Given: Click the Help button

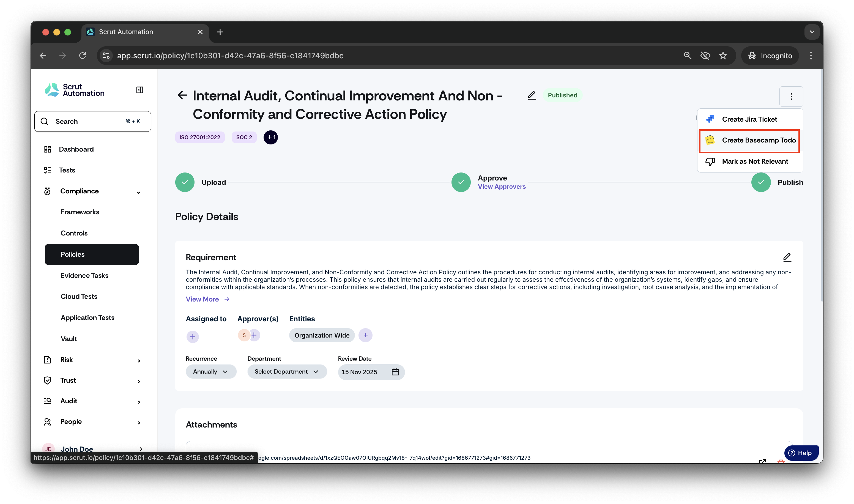Looking at the screenshot, I should [801, 453].
